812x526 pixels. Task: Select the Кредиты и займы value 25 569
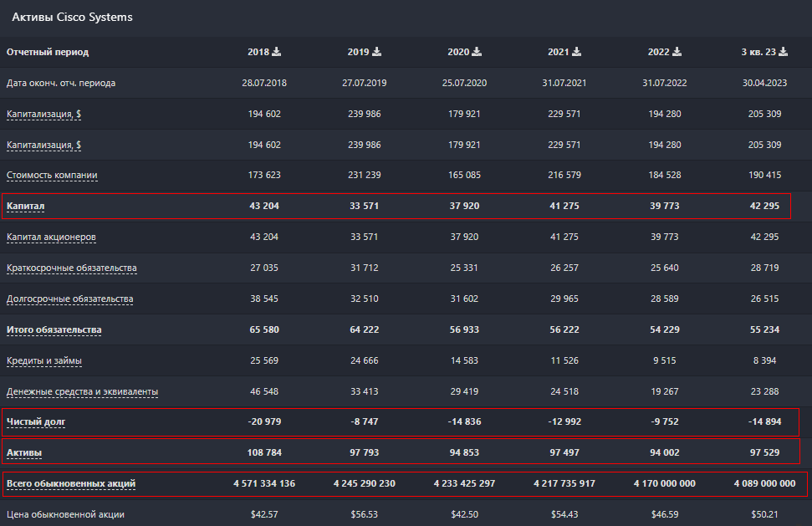coord(264,361)
